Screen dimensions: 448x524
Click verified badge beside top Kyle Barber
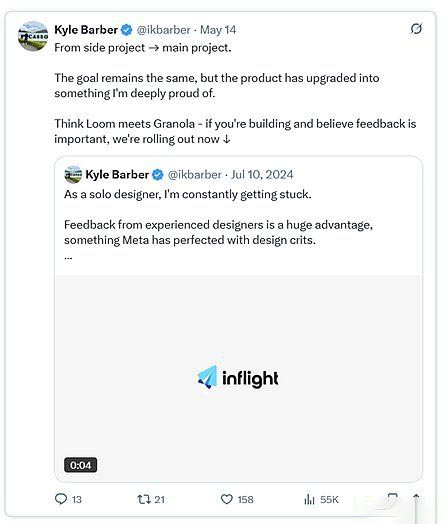[127, 30]
